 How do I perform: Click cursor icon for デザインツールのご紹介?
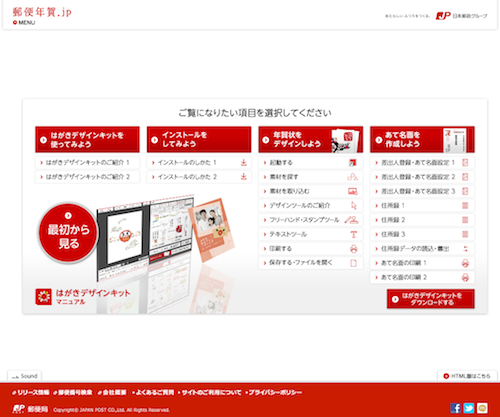[x=354, y=205]
